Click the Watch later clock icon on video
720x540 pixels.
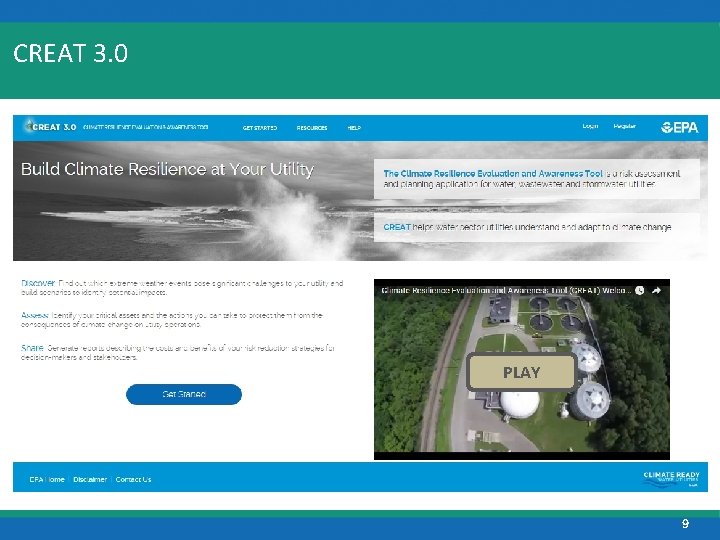pyautogui.click(x=639, y=290)
